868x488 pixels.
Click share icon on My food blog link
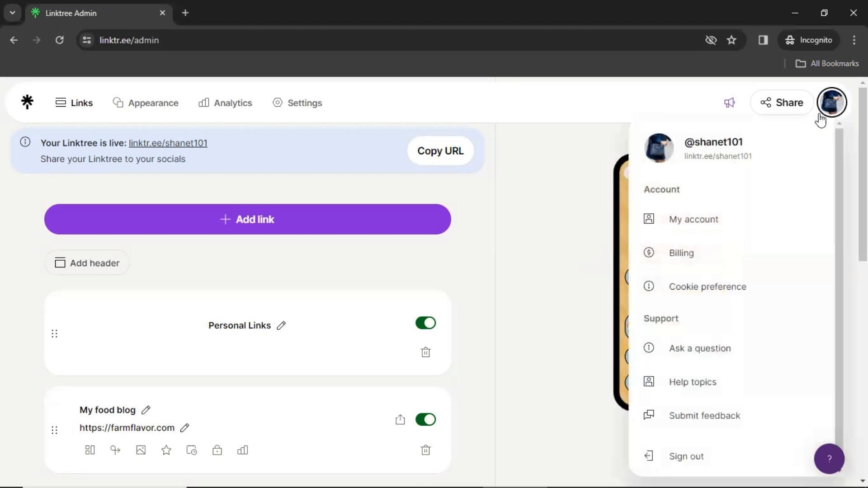400,420
